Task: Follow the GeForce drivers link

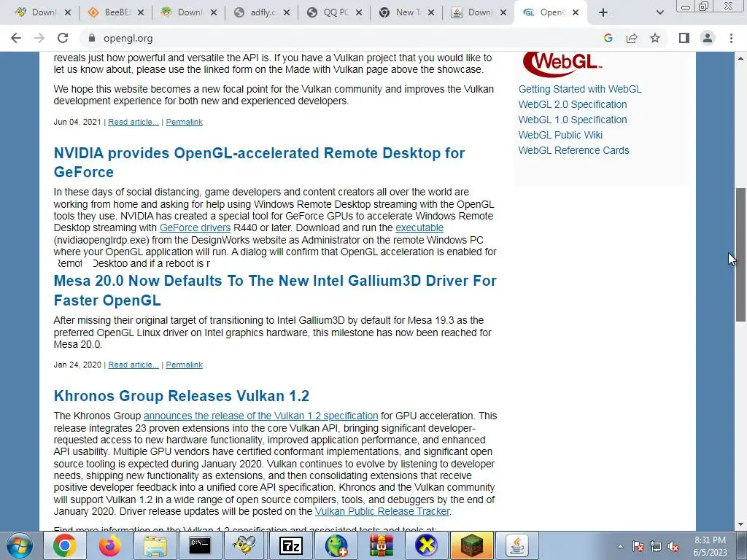Action: pos(195,227)
